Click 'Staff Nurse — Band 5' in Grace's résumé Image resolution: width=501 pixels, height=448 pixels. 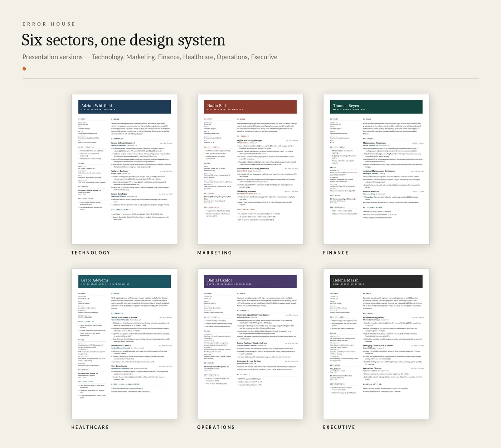[121, 346]
